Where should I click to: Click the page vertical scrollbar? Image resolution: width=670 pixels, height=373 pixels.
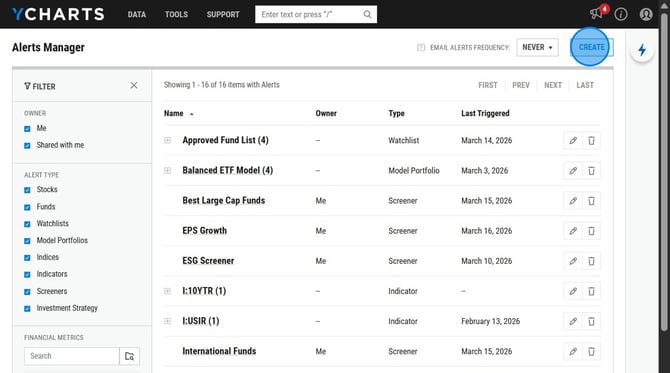pos(664,171)
